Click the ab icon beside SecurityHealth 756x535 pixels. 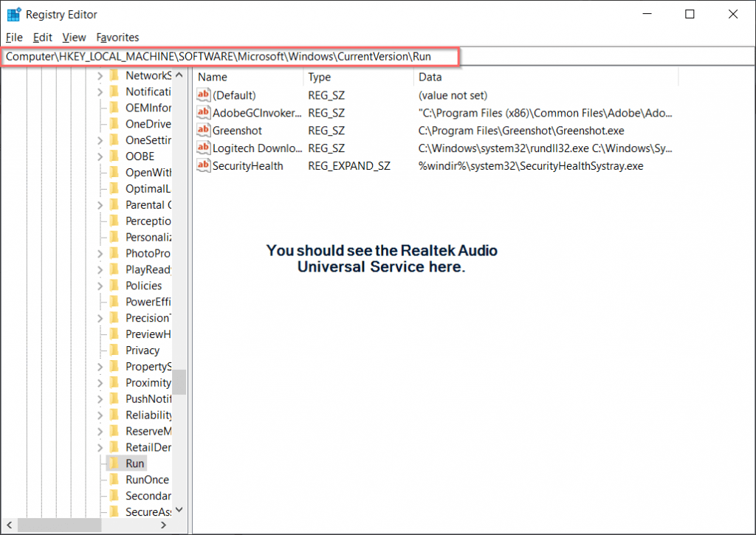point(203,165)
